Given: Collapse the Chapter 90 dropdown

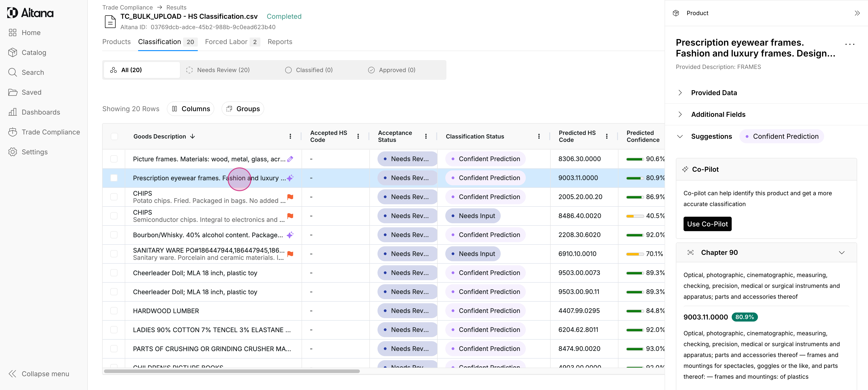Looking at the screenshot, I should (x=841, y=253).
